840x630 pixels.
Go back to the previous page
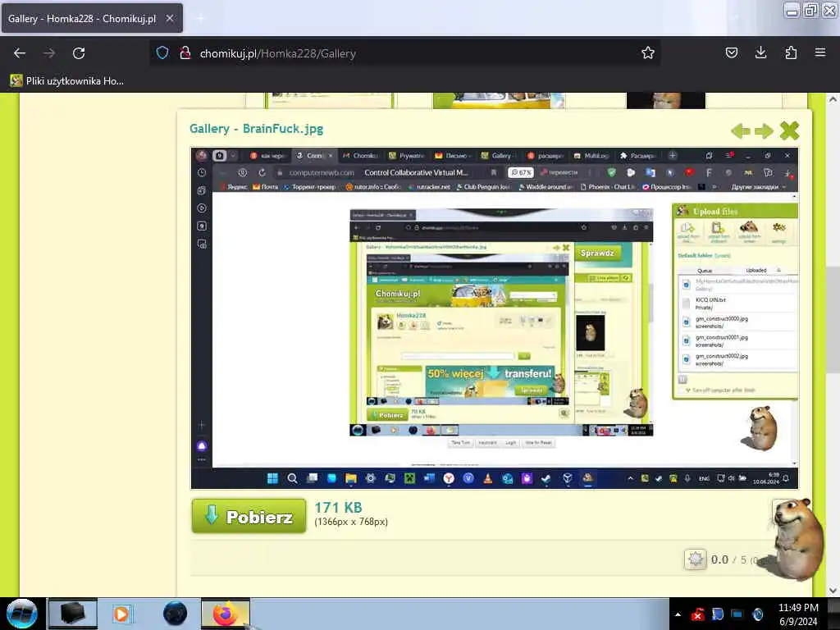[x=20, y=53]
